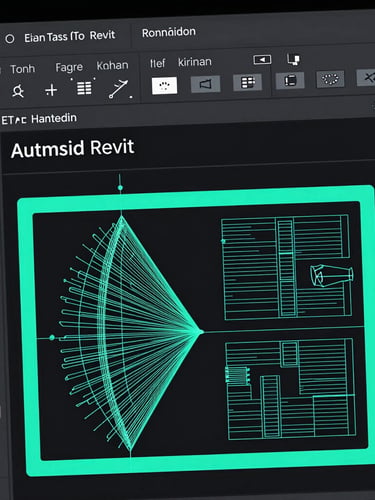Click the partially visible crossed-lines button
This screenshot has height=500, width=375.
tap(366, 78)
